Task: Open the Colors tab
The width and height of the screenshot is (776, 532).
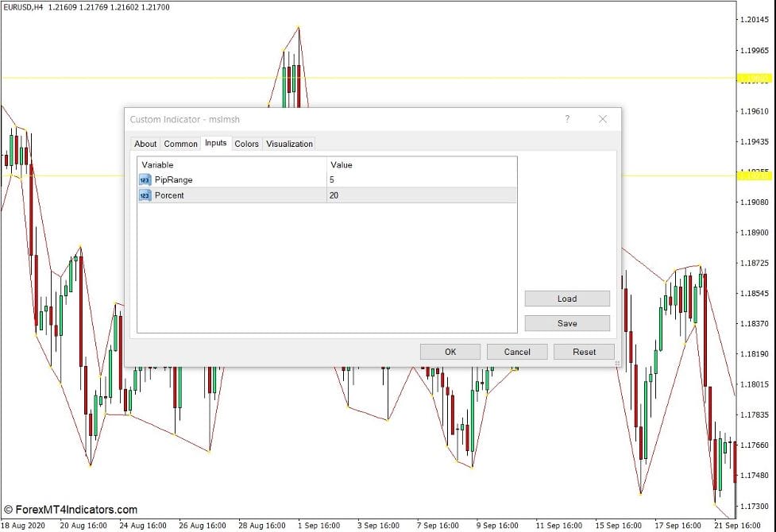Action: (246, 144)
